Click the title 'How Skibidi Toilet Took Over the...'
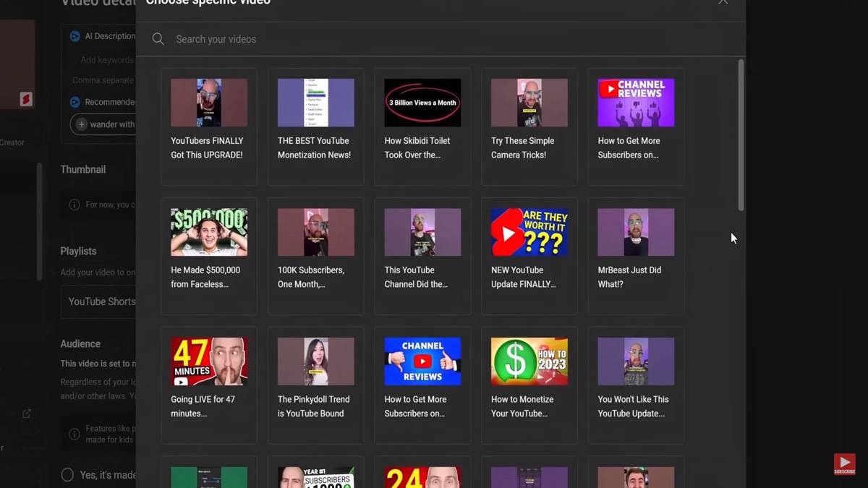This screenshot has width=868, height=488. click(x=417, y=147)
